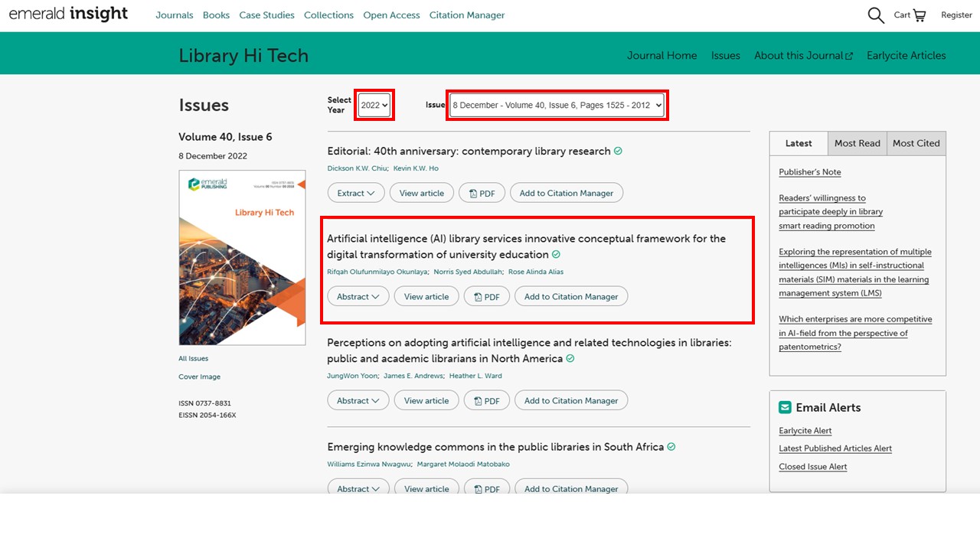Click author Margaret Molaodi Matobako

[x=463, y=464]
